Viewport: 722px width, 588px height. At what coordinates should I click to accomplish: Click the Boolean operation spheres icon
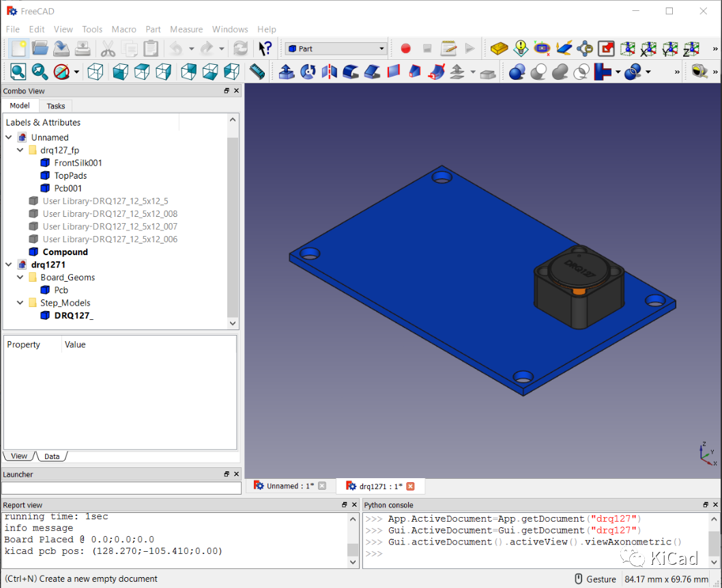coord(517,72)
